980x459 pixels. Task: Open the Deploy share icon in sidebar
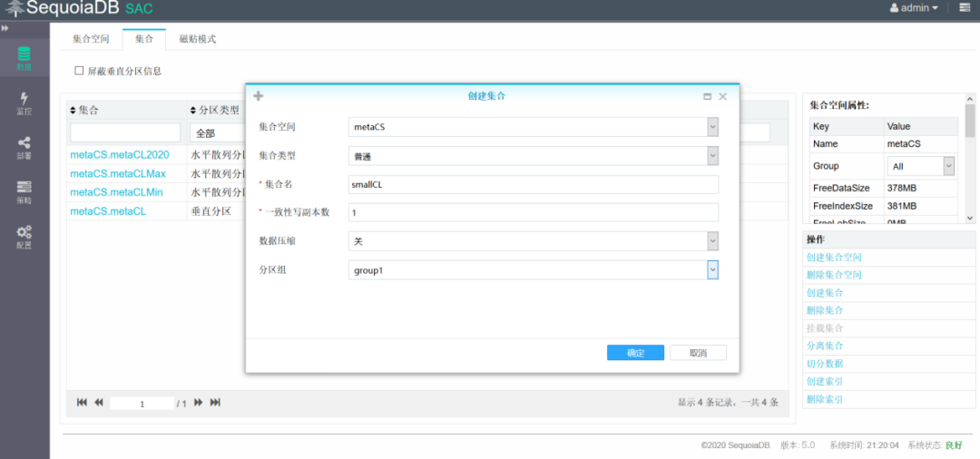click(24, 149)
